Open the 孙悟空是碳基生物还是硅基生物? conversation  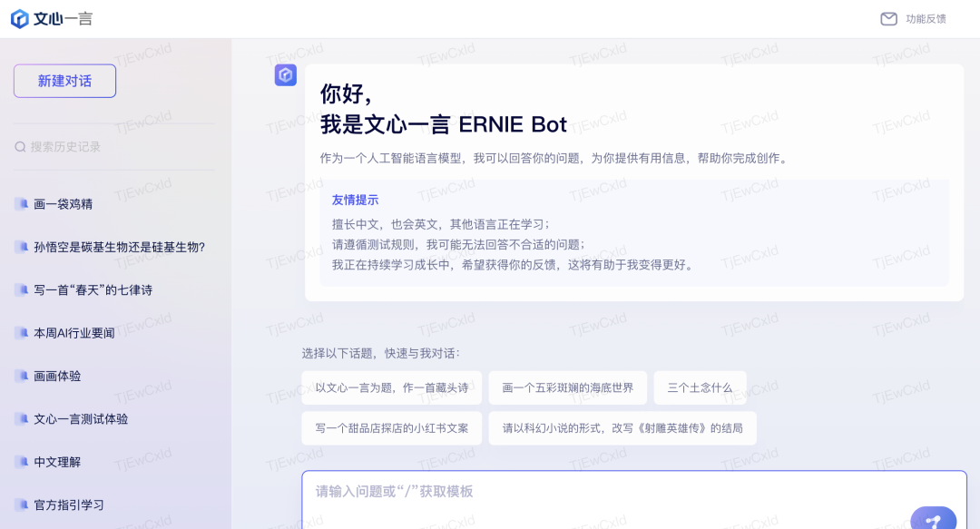coord(120,248)
